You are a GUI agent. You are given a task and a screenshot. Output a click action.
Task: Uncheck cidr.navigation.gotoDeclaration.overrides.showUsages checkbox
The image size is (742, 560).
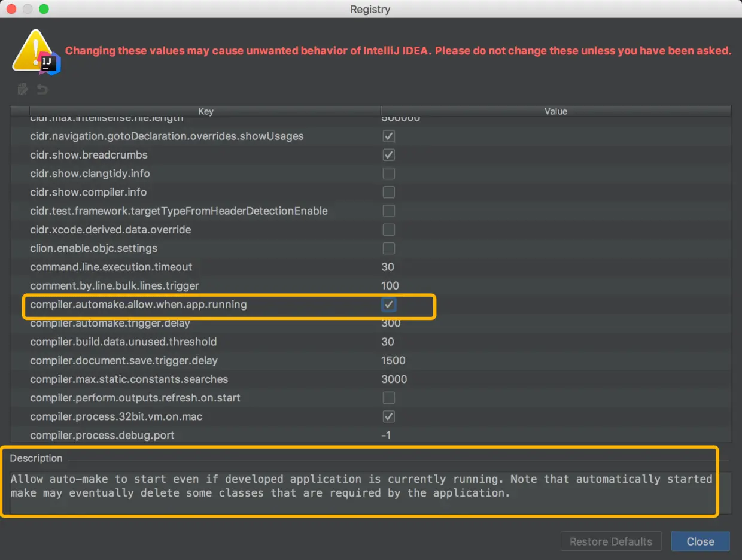pyautogui.click(x=389, y=136)
